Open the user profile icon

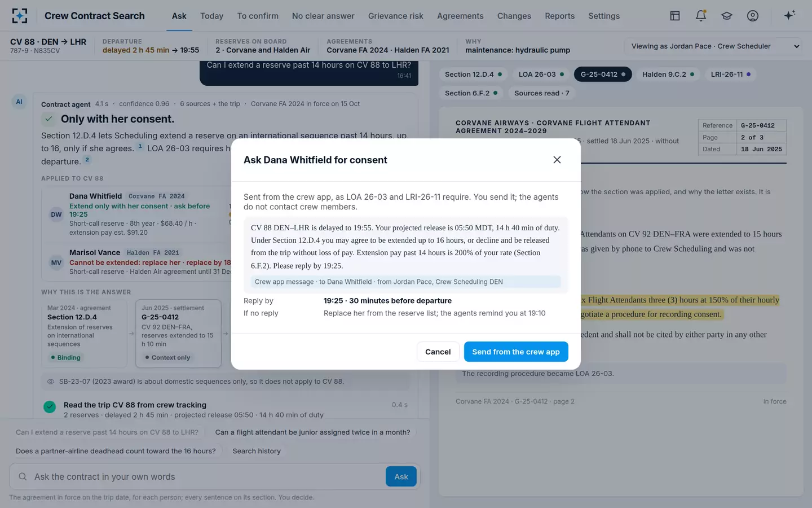[x=753, y=16]
